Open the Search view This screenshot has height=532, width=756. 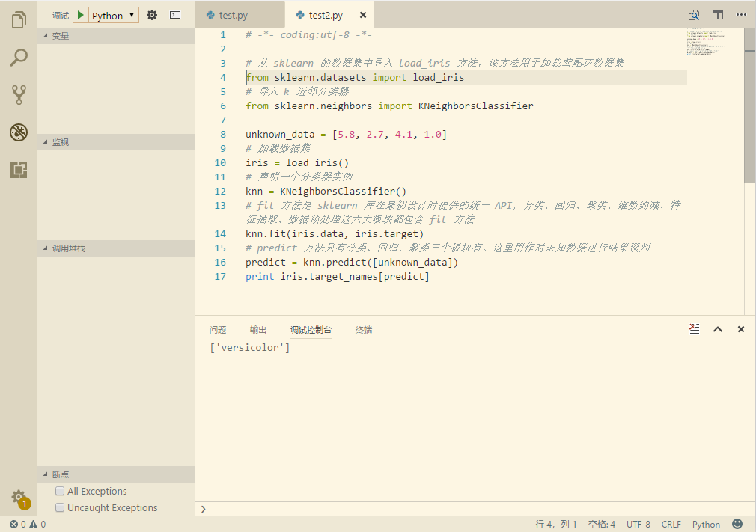(18, 58)
